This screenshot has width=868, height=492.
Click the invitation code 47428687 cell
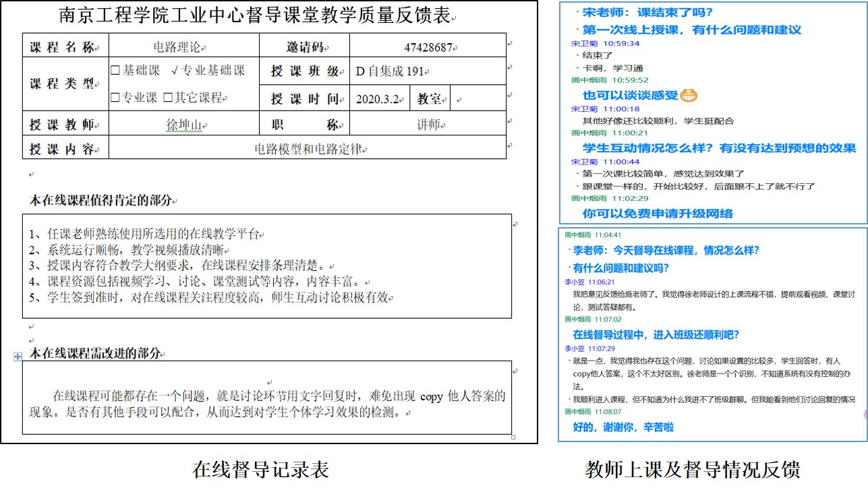(428, 47)
